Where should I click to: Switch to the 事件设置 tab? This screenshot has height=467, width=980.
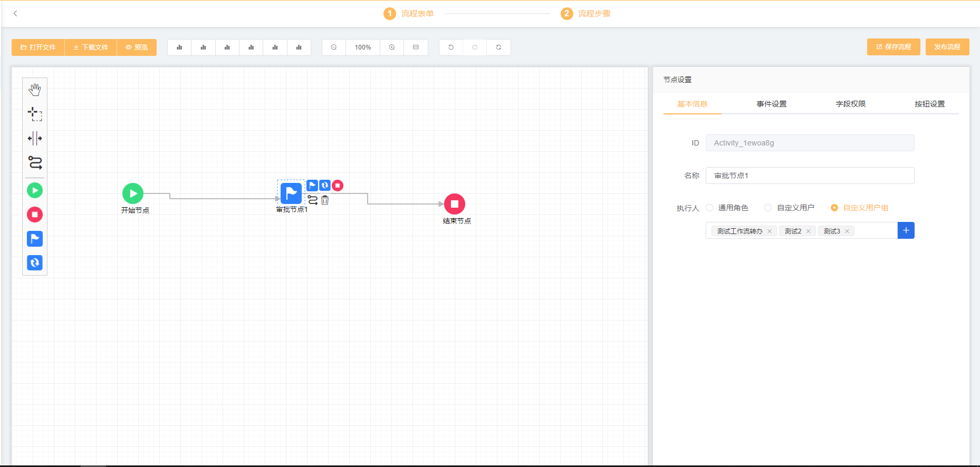[x=771, y=104]
